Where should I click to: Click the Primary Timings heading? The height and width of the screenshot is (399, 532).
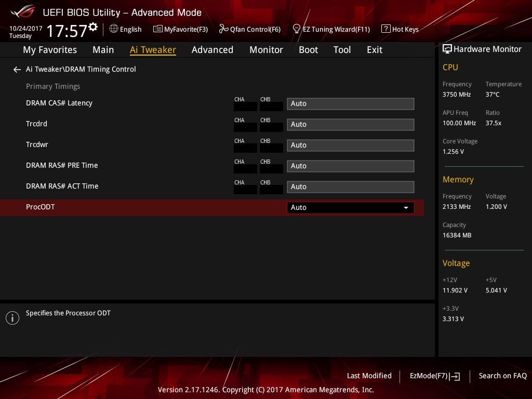[53, 87]
